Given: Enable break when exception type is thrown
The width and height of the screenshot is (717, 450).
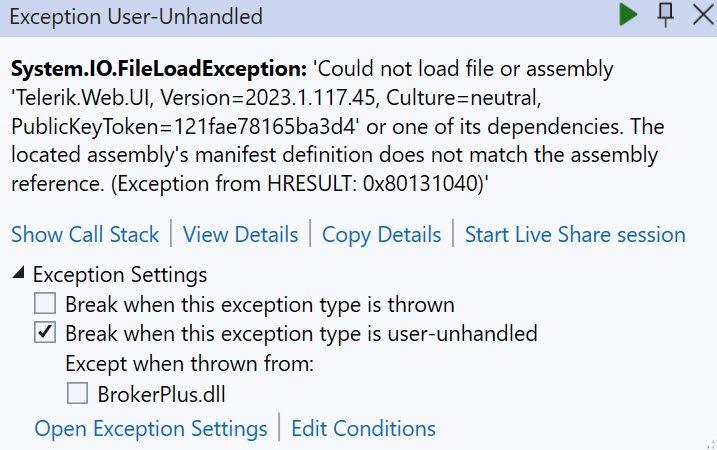Looking at the screenshot, I should [x=45, y=304].
